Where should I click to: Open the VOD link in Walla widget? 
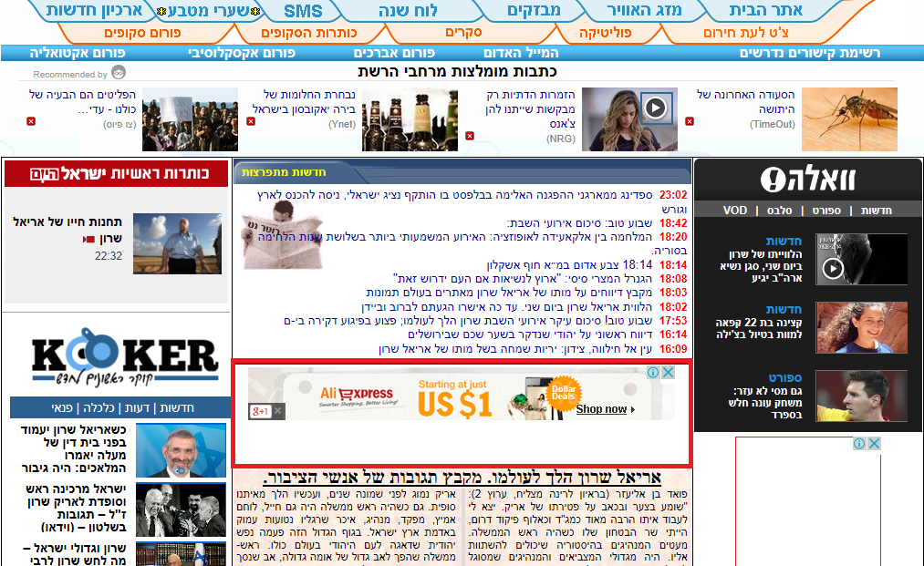pyautogui.click(x=734, y=211)
